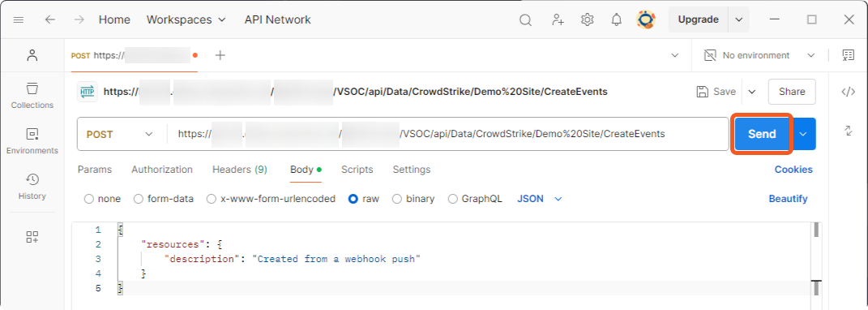Click the blue Send button
The image size is (868, 310).
tap(762, 134)
